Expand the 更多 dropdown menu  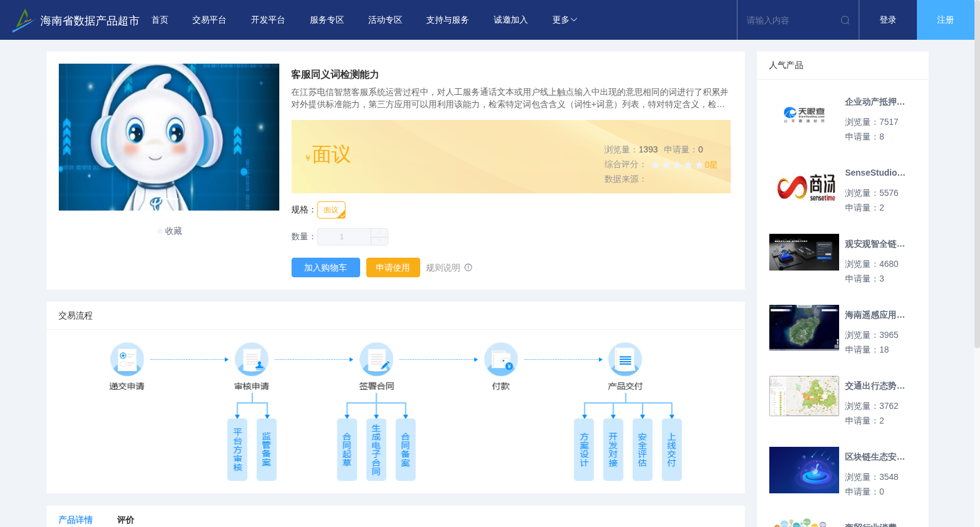(565, 20)
